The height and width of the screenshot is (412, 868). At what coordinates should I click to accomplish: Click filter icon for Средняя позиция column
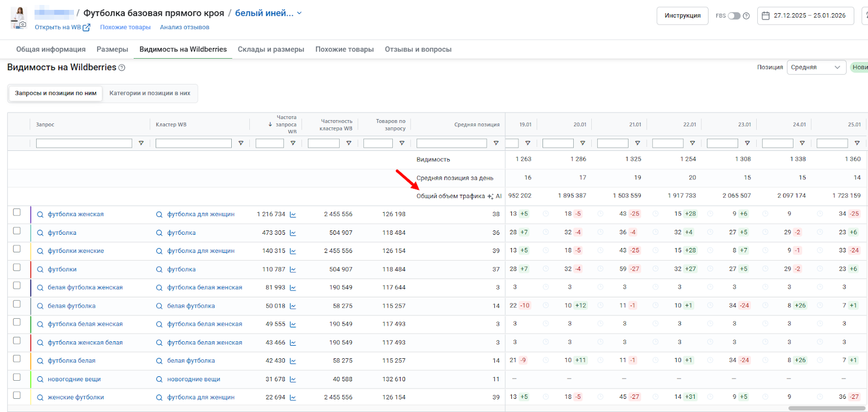point(496,143)
